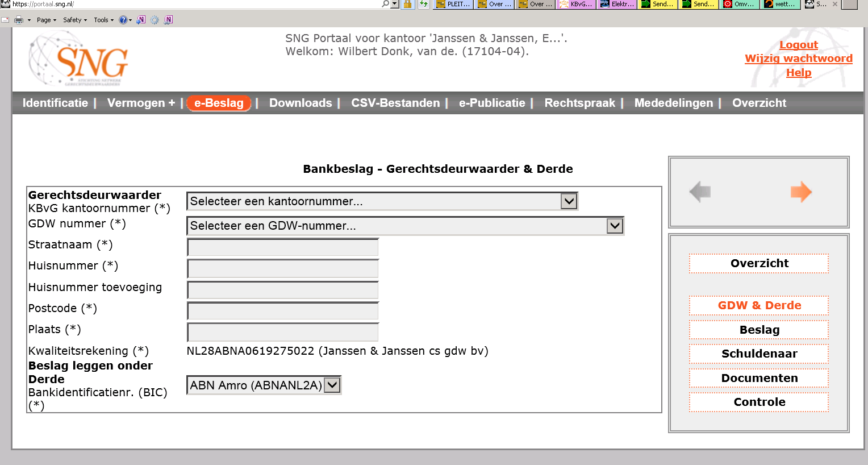Open the address bar history dropdown arrow
868x465 pixels.
point(395,4)
